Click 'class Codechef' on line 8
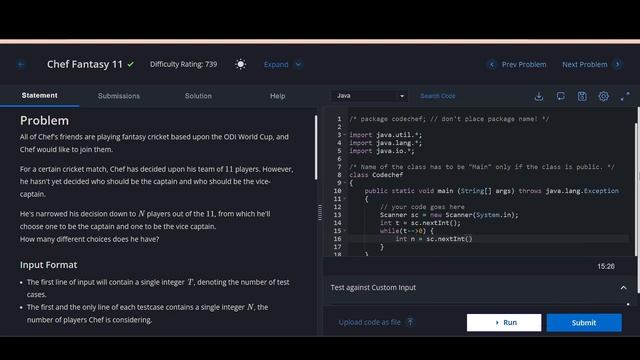This screenshot has height=360, width=640. pos(376,175)
